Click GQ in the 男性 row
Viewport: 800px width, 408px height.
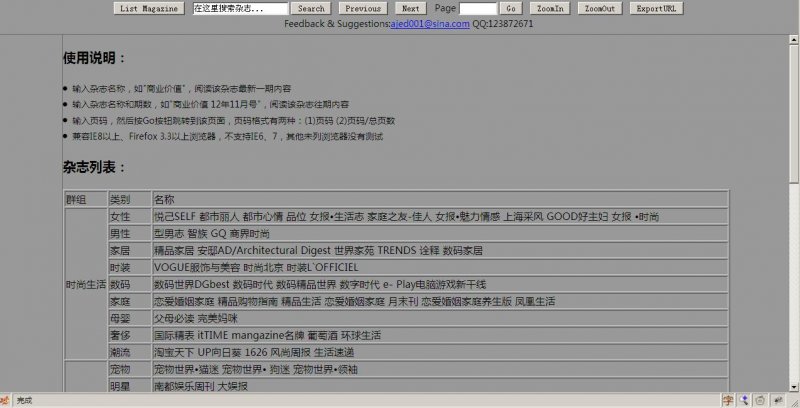pos(218,234)
